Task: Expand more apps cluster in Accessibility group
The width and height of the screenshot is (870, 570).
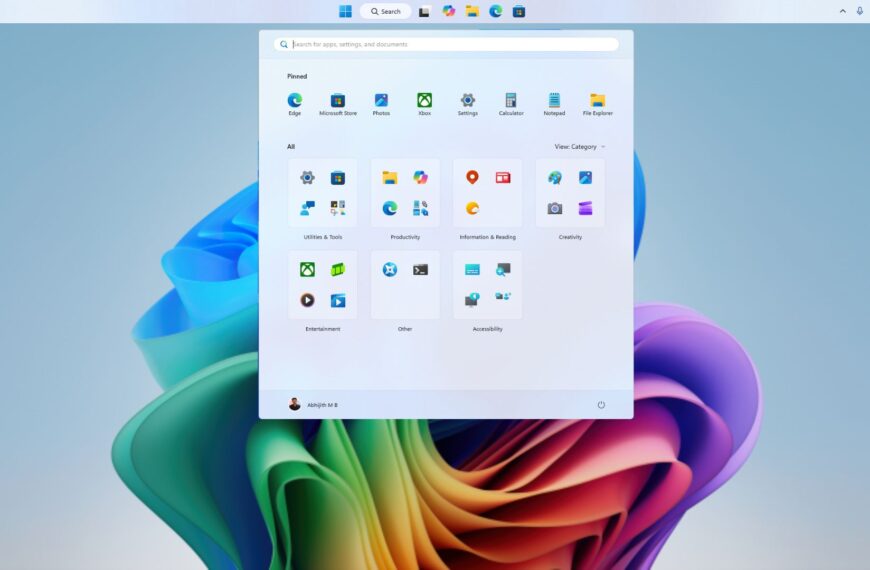Action: tap(503, 297)
